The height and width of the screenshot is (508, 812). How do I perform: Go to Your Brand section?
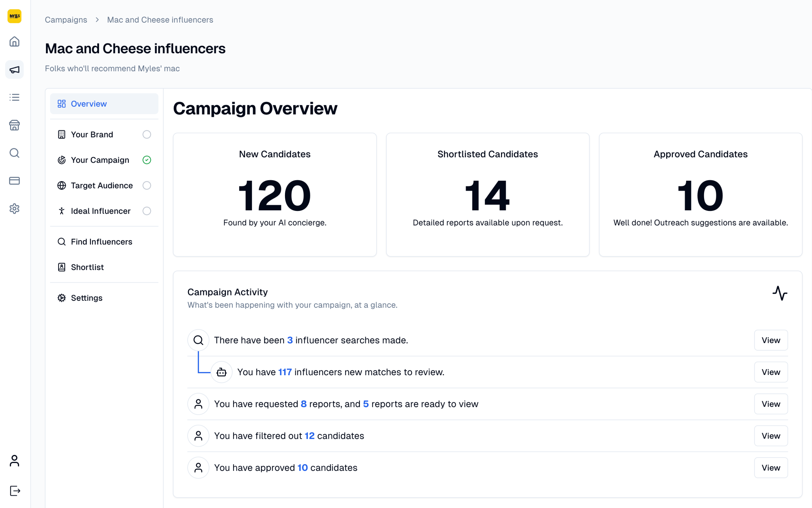[104, 134]
